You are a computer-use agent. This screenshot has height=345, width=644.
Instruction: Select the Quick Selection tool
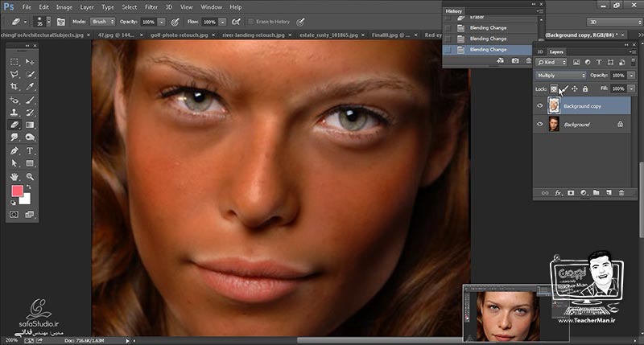pyautogui.click(x=30, y=74)
